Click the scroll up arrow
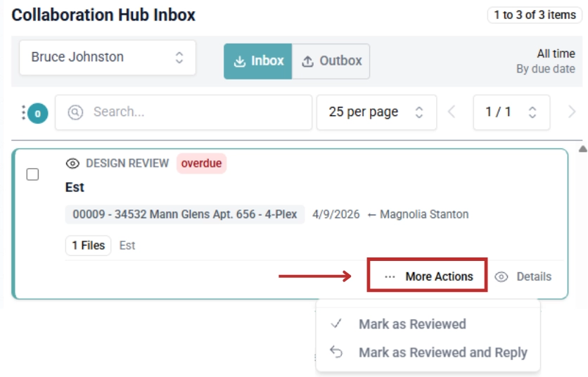This screenshot has width=588, height=377. 583,149
